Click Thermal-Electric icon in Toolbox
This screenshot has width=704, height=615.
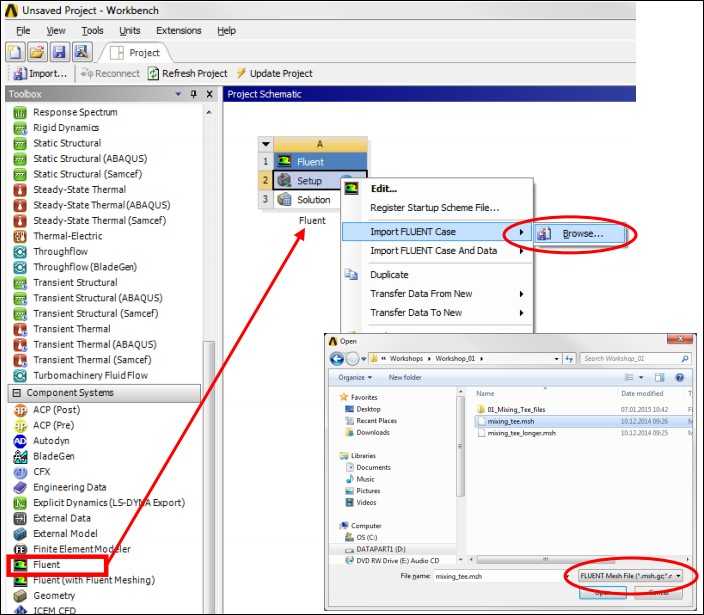click(x=20, y=236)
